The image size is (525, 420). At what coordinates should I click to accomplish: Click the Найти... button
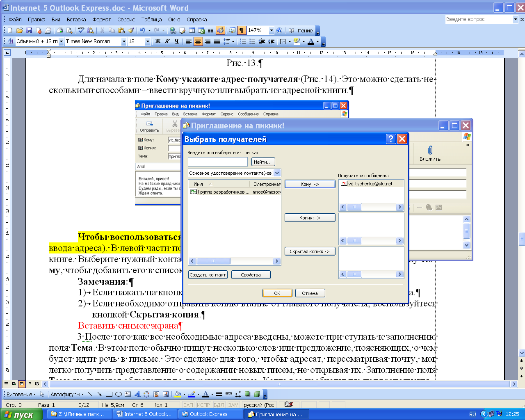pos(263,162)
